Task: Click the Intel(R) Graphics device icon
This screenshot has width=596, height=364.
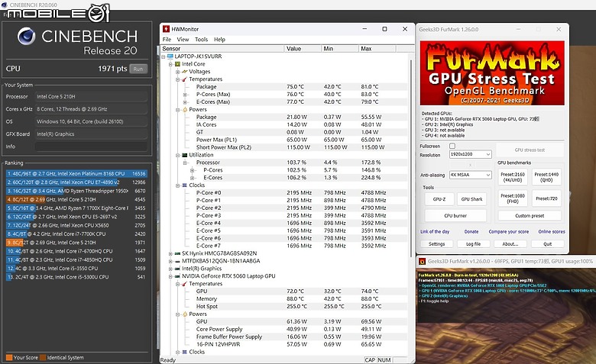Action: 177,269
